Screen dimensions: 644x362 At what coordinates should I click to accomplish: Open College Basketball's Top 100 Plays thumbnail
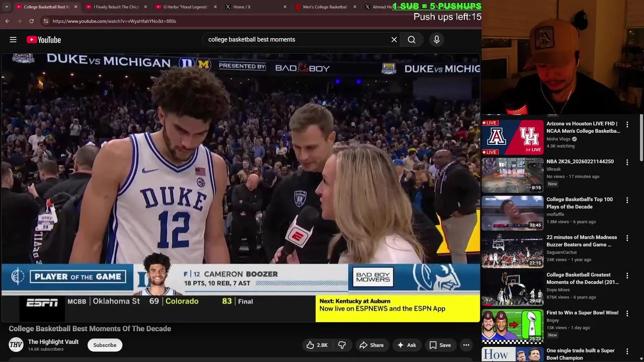tap(513, 213)
